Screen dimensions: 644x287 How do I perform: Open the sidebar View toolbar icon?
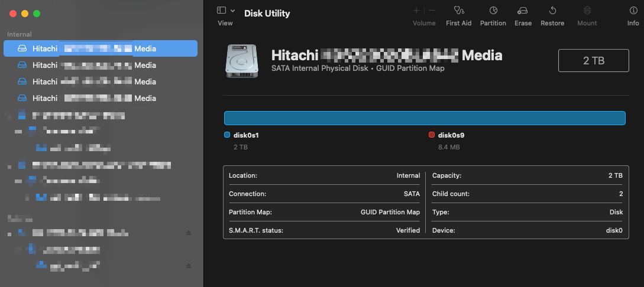(x=221, y=11)
